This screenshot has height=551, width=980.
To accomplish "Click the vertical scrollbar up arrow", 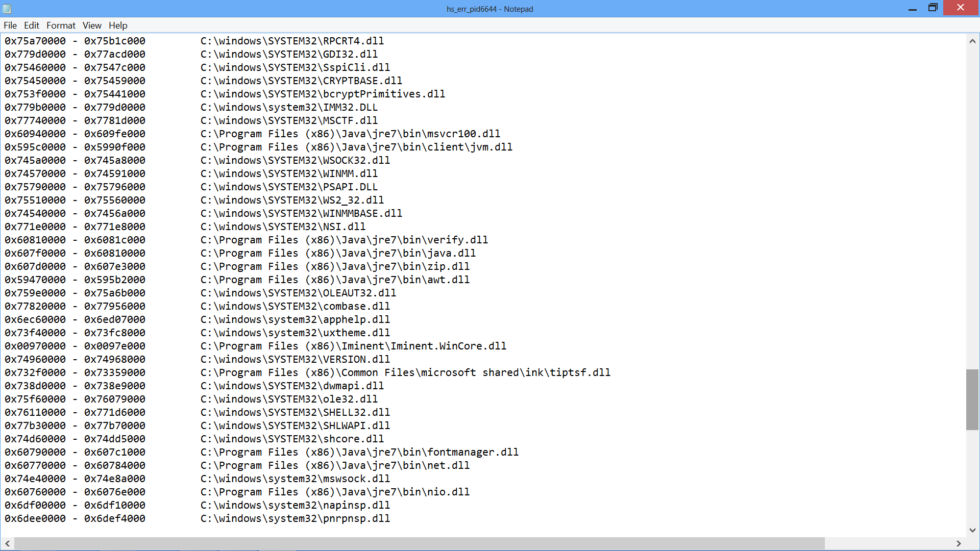I will click(x=972, y=41).
